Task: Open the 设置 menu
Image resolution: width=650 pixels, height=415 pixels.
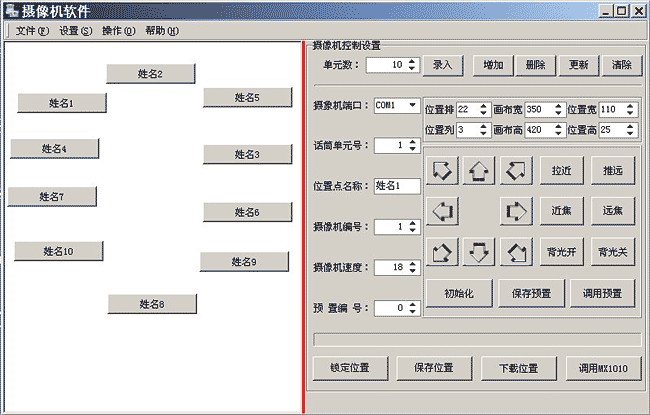Action: tap(75, 31)
